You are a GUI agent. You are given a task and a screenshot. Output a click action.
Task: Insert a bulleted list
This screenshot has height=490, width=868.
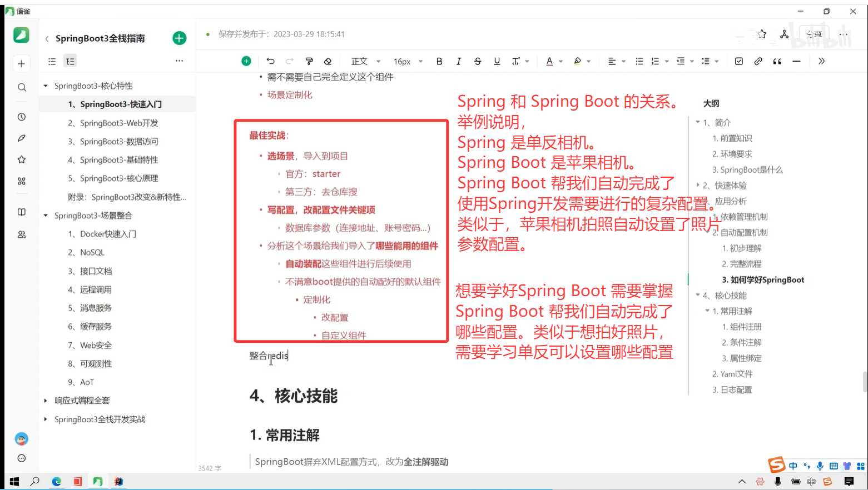639,61
